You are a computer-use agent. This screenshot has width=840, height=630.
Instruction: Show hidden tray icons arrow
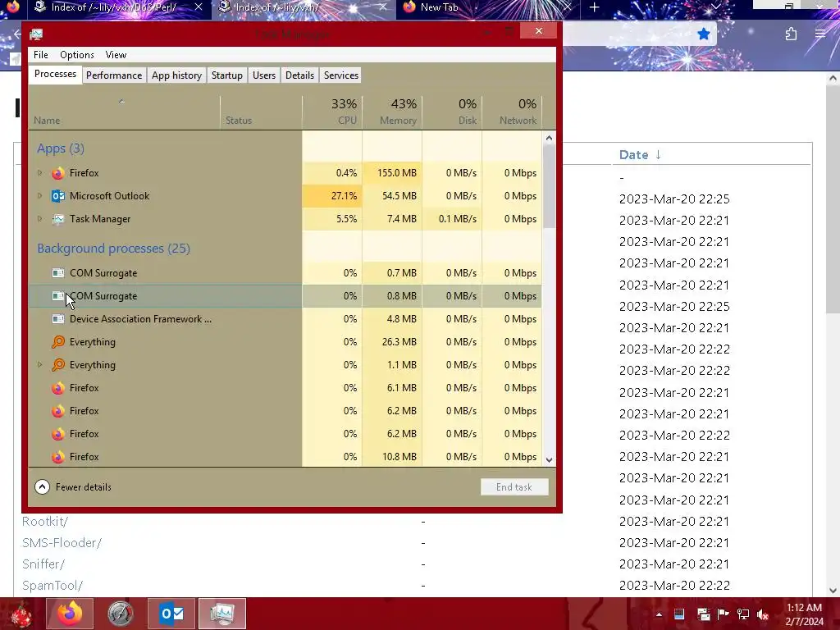[x=659, y=614]
